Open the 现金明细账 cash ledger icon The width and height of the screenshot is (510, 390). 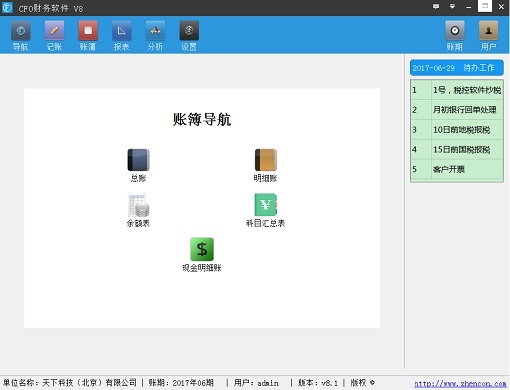pyautogui.click(x=202, y=255)
